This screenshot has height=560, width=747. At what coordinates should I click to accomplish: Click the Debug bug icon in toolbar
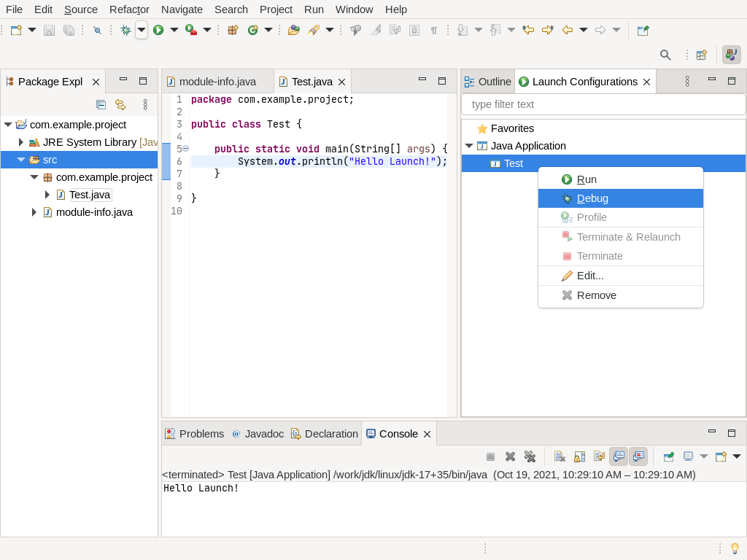point(125,30)
